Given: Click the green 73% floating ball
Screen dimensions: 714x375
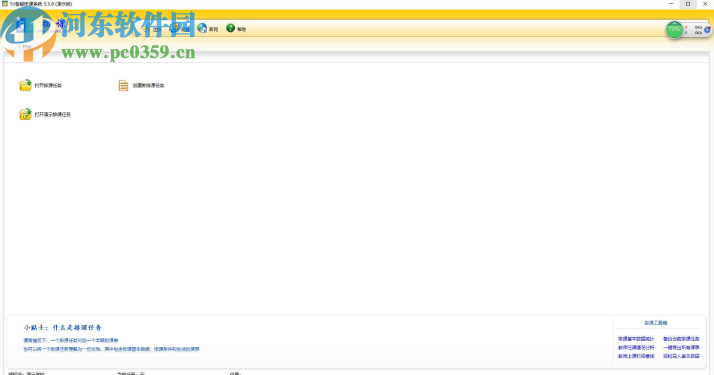Looking at the screenshot, I should pos(674,30).
